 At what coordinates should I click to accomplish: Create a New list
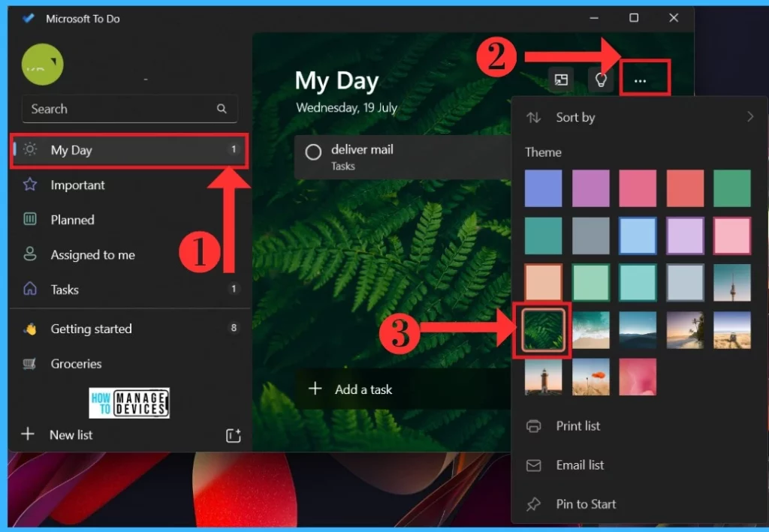coord(71,435)
